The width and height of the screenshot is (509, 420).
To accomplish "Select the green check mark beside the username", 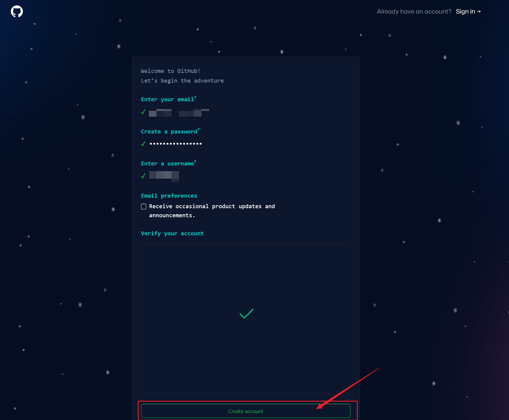I will pyautogui.click(x=143, y=176).
